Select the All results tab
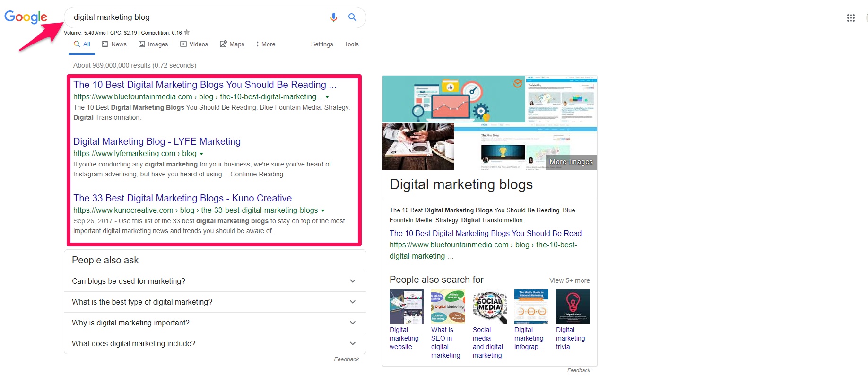868x376 pixels. [x=82, y=44]
